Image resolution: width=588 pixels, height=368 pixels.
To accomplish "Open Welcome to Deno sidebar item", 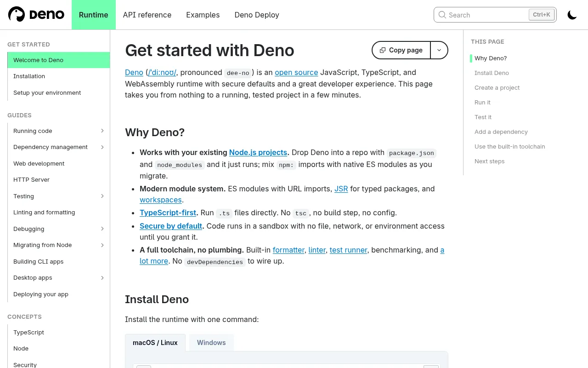I will [x=59, y=60].
